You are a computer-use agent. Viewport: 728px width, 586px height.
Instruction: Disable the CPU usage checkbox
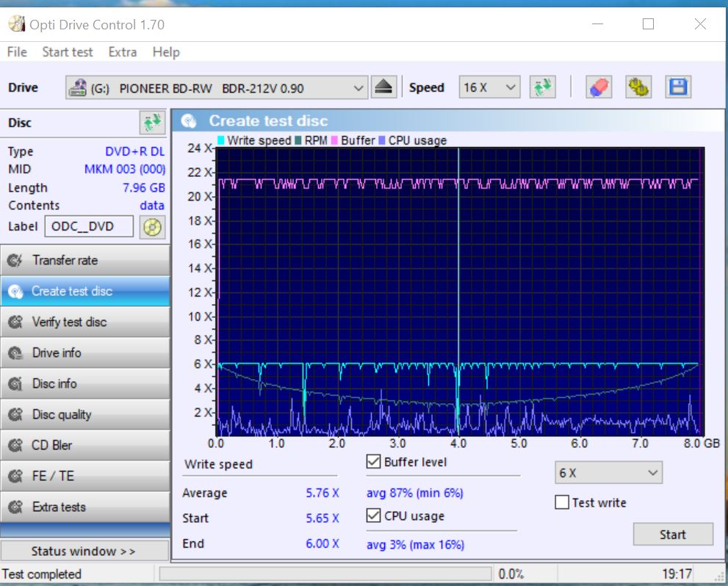[x=373, y=516]
